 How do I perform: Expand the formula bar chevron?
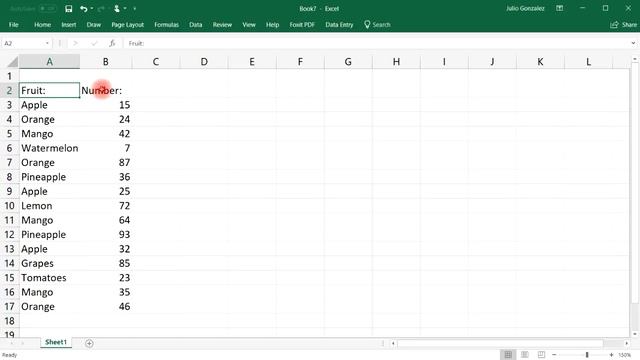[x=633, y=43]
